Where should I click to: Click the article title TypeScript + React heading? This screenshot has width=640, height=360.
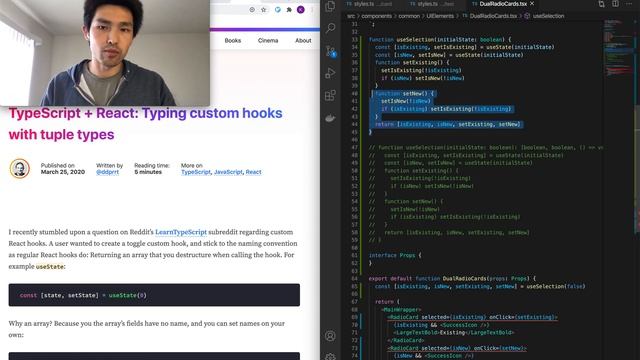pyautogui.click(x=145, y=124)
